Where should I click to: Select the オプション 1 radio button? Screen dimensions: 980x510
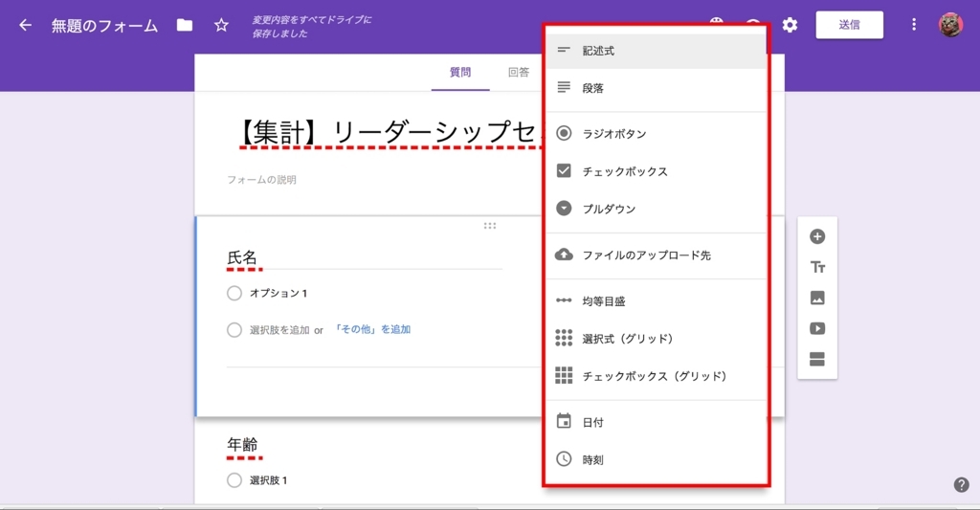[x=234, y=293]
